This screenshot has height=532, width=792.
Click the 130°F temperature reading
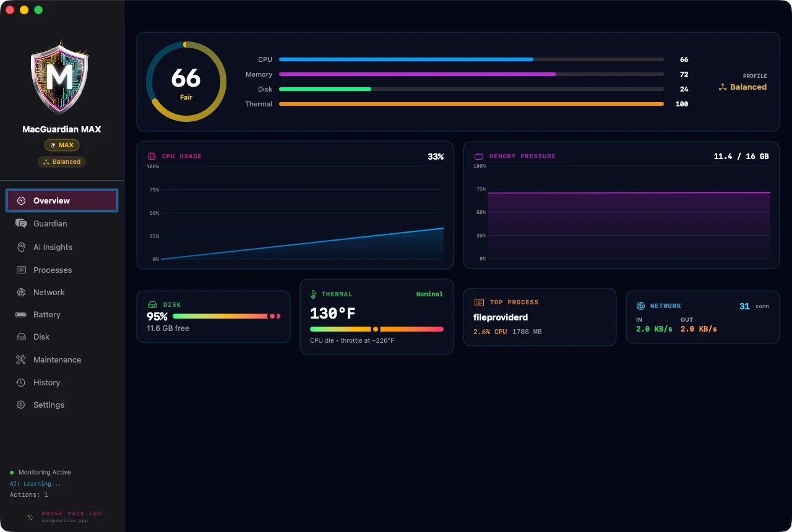pos(333,314)
